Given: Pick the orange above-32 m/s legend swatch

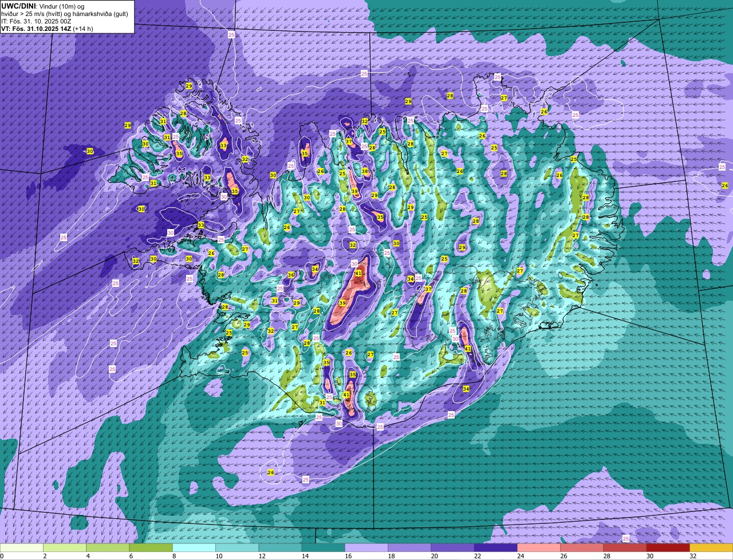Looking at the screenshot, I should 711,547.
